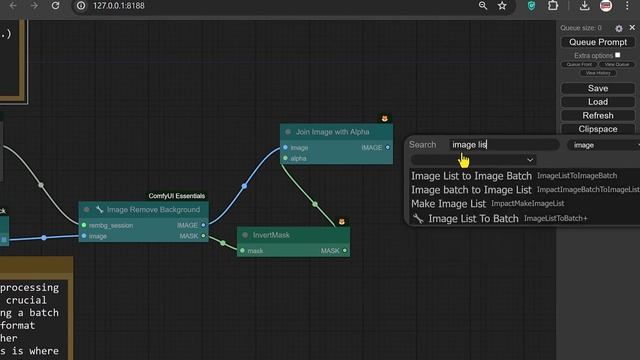Click the View History button

[x=598, y=73]
